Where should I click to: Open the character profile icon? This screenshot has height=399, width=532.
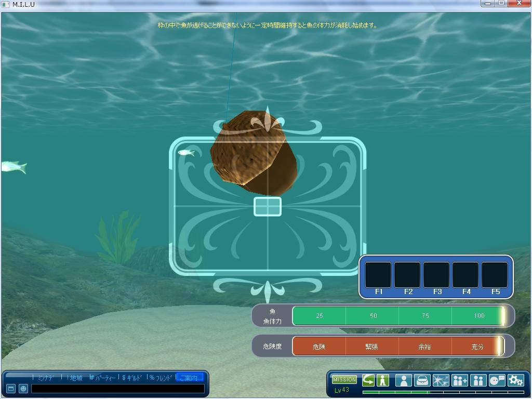tap(403, 380)
